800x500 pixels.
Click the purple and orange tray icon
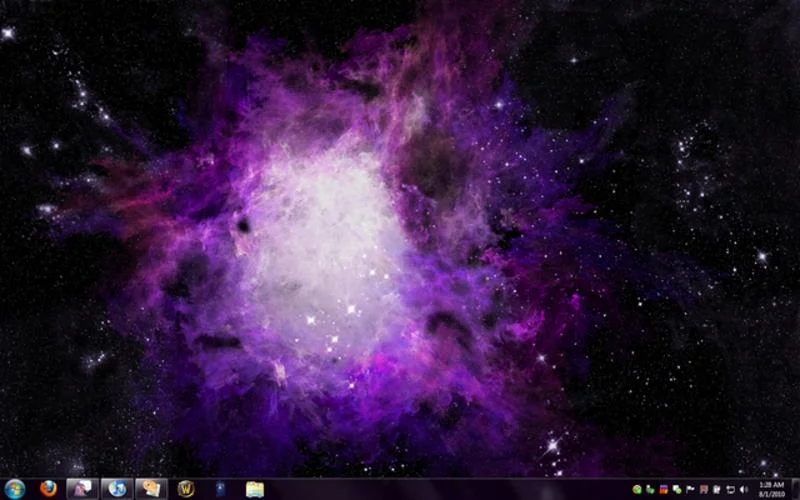[x=663, y=489]
